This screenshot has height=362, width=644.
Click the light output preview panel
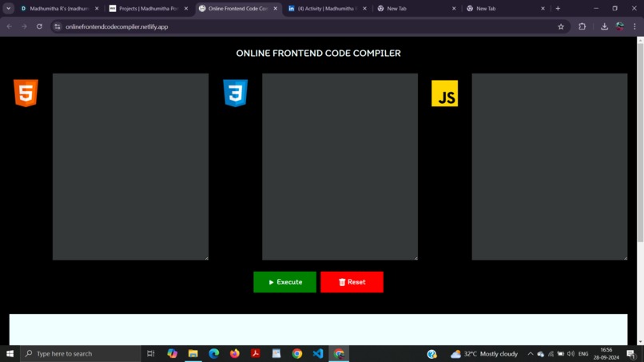tap(318, 329)
